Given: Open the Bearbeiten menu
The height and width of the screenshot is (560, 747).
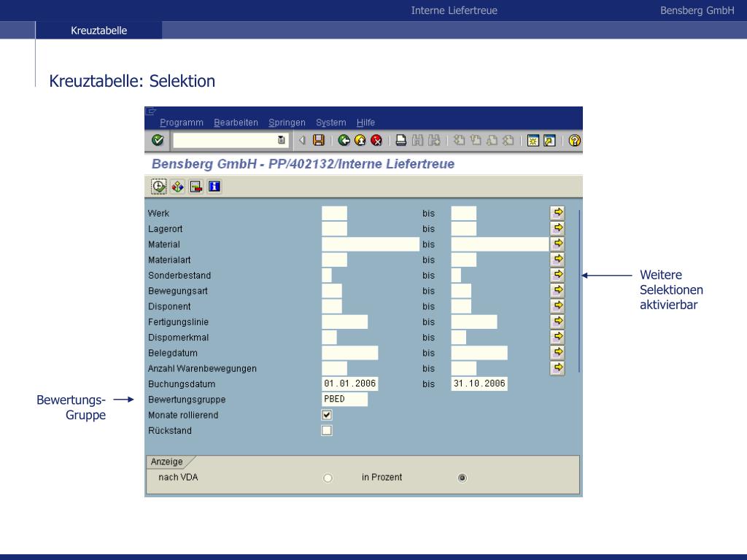Looking at the screenshot, I should point(236,122).
